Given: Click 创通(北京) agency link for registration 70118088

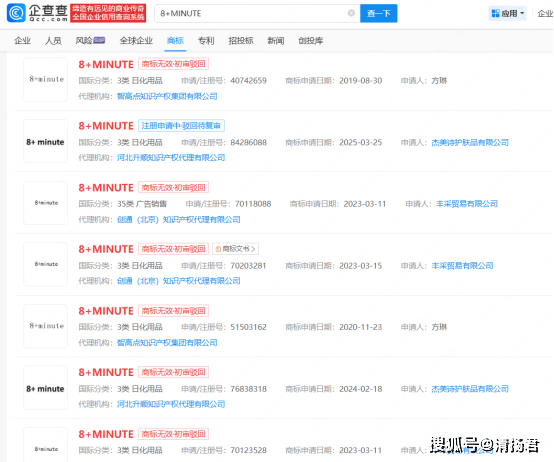Looking at the screenshot, I should point(179,219).
